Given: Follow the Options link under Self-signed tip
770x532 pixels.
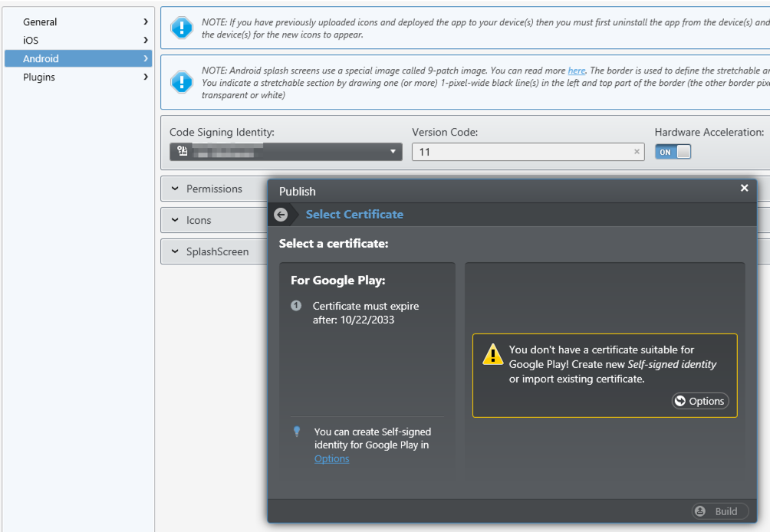Looking at the screenshot, I should pos(332,459).
